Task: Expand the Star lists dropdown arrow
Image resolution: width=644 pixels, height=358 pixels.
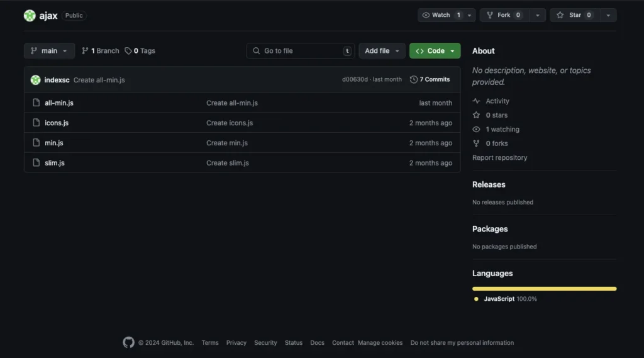Action: (x=608, y=15)
